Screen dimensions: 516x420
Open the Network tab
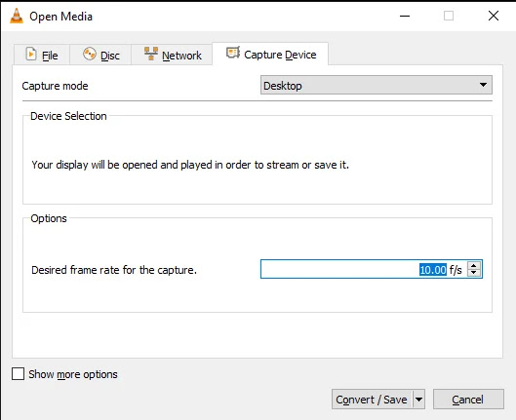172,55
